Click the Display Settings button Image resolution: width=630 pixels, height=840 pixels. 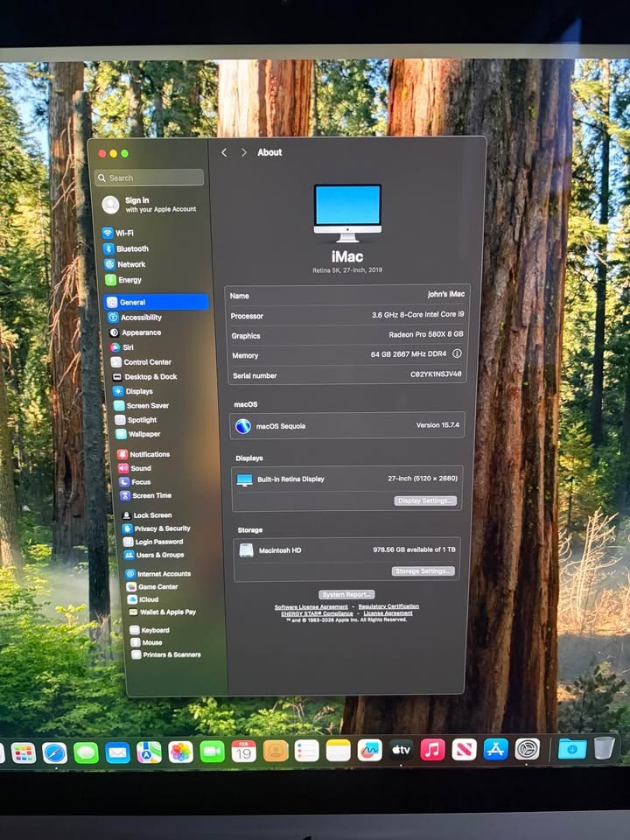pos(425,500)
